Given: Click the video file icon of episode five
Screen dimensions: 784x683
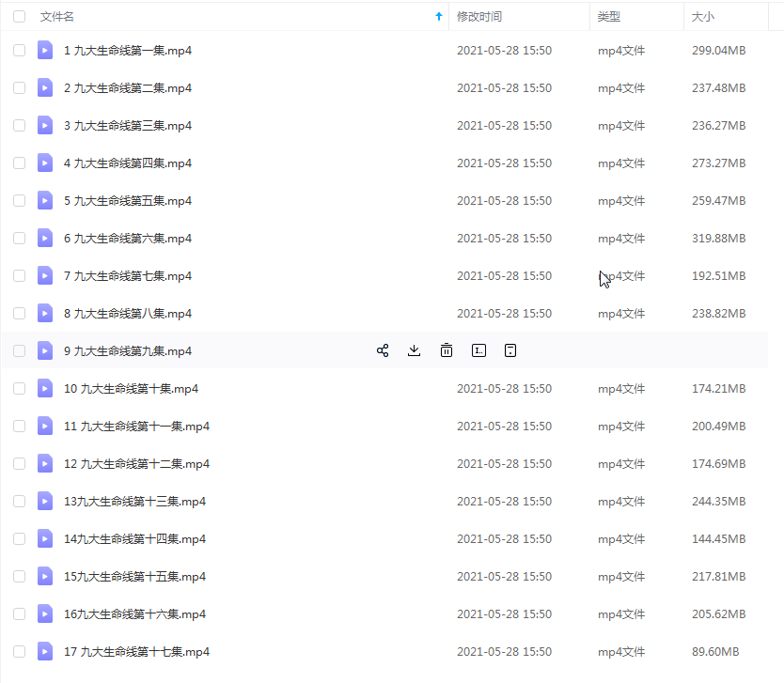Looking at the screenshot, I should click(44, 200).
